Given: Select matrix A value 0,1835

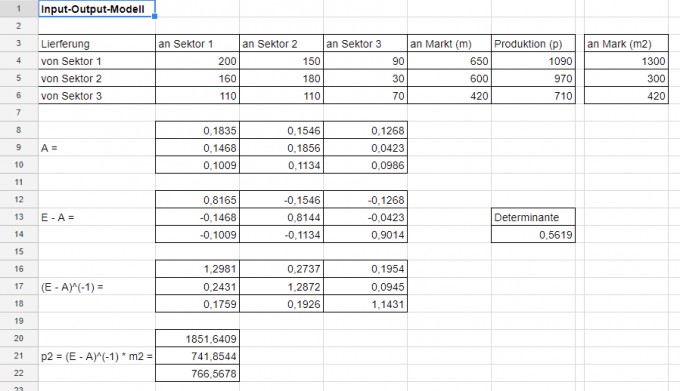Looking at the screenshot, I should [197, 130].
